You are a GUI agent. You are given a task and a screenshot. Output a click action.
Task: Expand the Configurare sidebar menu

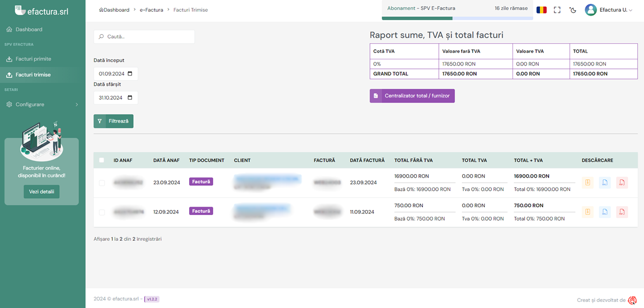click(42, 105)
